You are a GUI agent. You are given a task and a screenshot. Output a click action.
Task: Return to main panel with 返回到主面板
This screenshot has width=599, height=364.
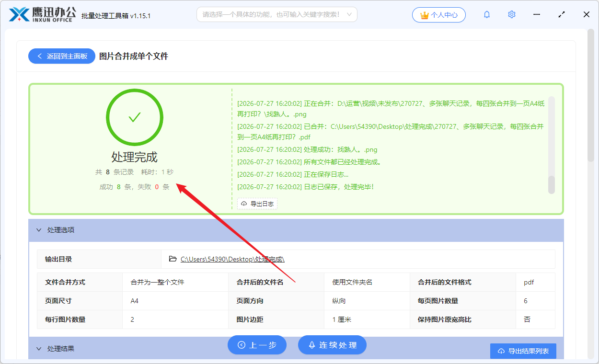62,56
